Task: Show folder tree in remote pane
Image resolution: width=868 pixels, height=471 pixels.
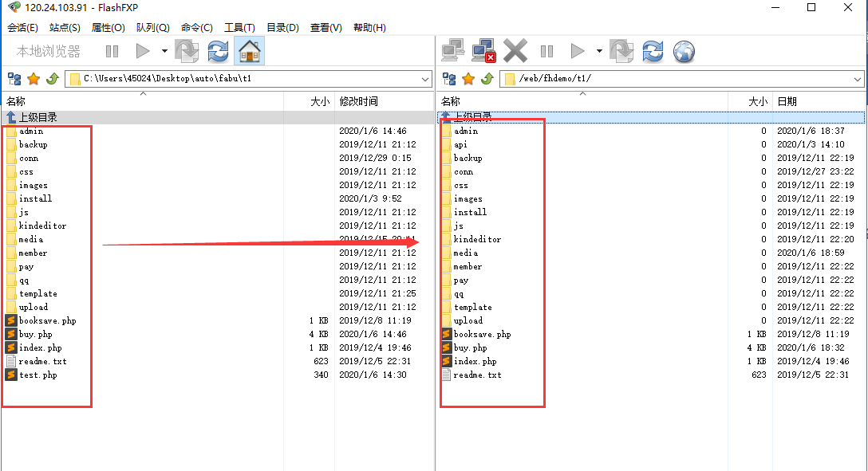Action: point(449,79)
